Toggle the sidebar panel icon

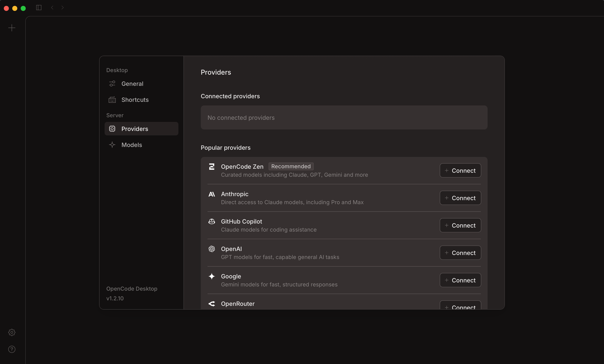pyautogui.click(x=39, y=8)
